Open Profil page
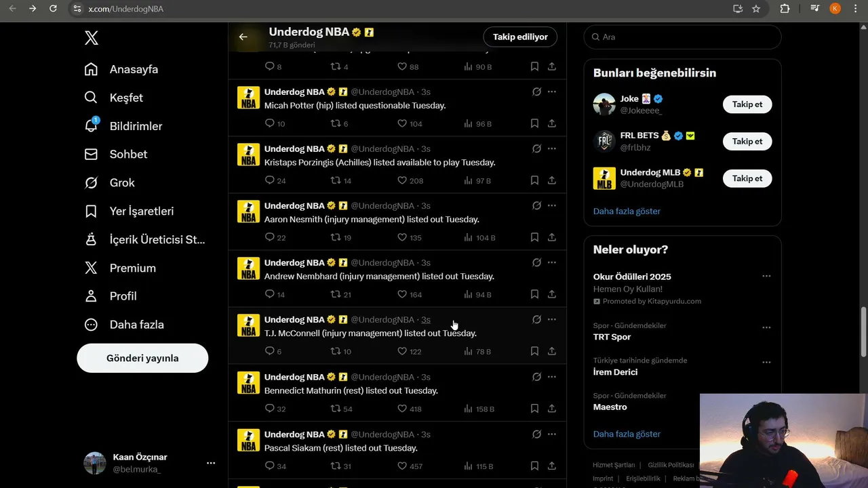868x488 pixels. click(111, 296)
